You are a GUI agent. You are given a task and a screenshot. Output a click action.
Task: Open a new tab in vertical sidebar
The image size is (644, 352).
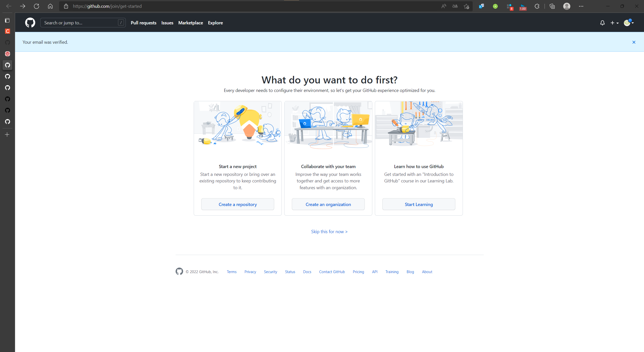pyautogui.click(x=7, y=135)
